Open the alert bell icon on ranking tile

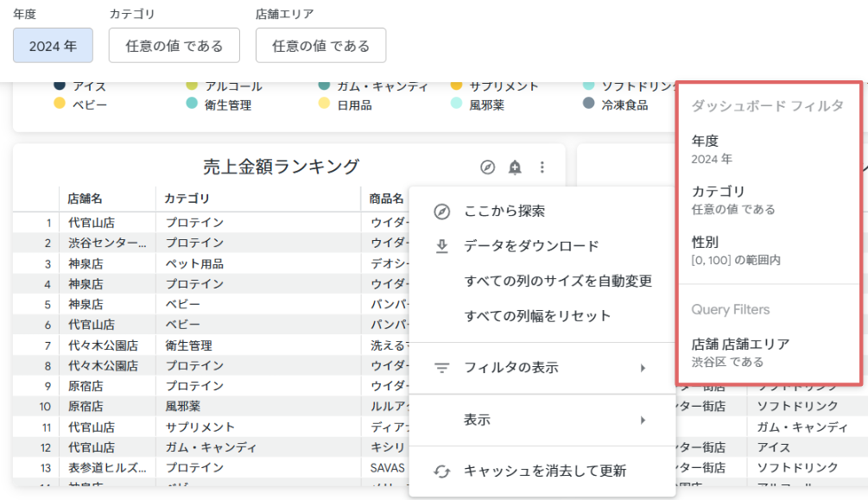point(515,167)
